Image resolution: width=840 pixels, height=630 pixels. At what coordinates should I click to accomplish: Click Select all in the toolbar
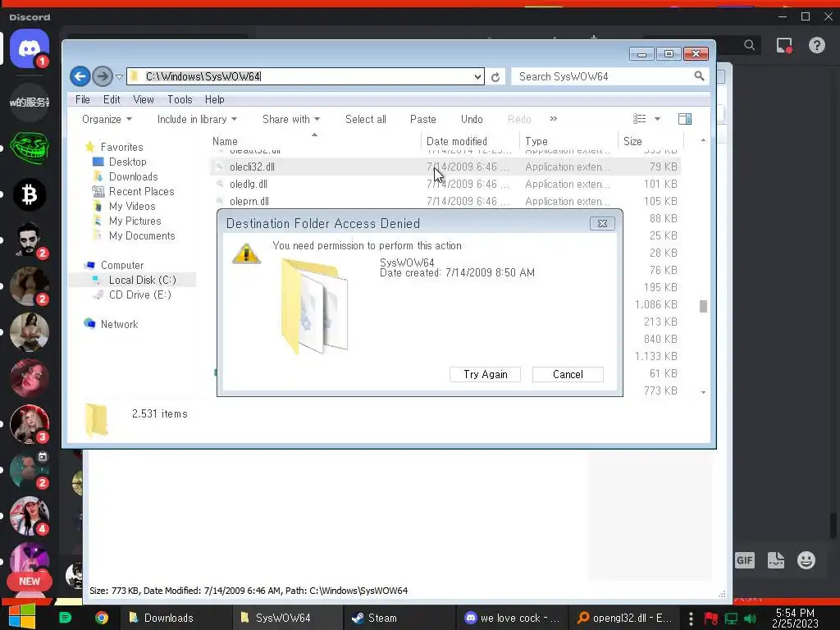(365, 119)
